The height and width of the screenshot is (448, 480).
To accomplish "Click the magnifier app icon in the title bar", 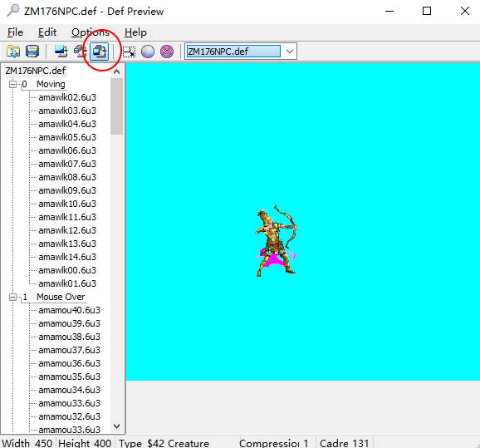I will [x=13, y=11].
